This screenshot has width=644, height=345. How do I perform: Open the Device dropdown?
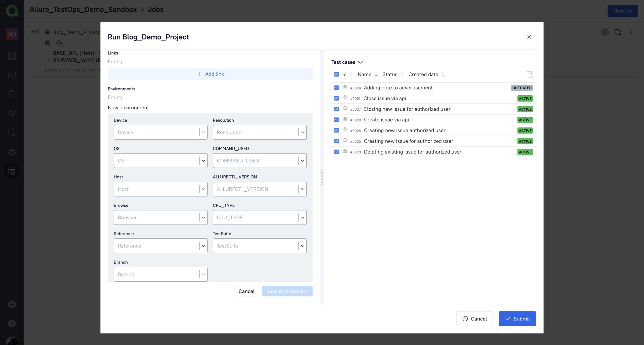pyautogui.click(x=160, y=132)
